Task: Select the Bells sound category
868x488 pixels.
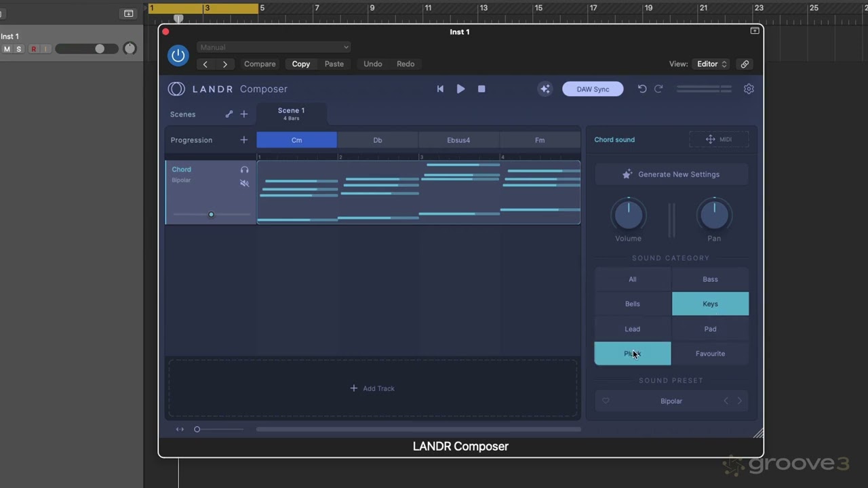Action: (633, 304)
